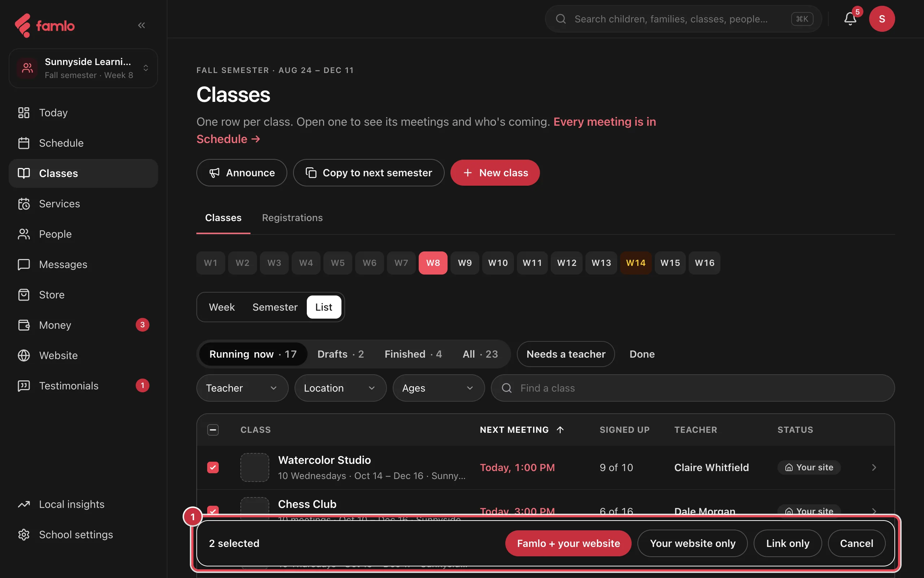Show Finished · 4 classes
924x578 pixels.
tap(413, 354)
